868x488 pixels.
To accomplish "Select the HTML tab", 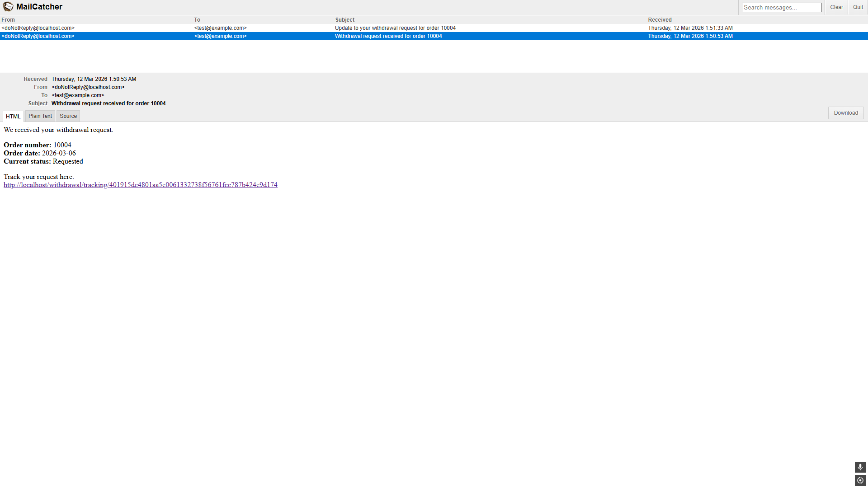I will 13,117.
